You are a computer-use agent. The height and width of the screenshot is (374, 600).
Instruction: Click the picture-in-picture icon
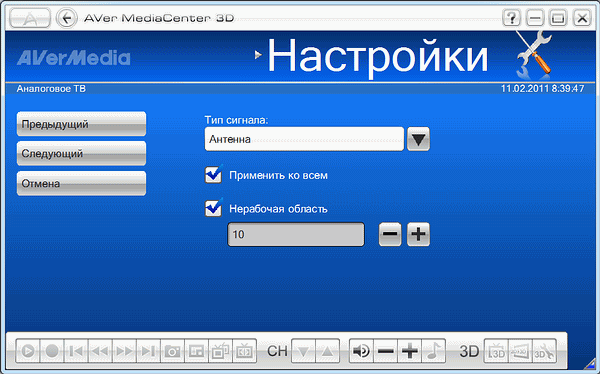(197, 351)
